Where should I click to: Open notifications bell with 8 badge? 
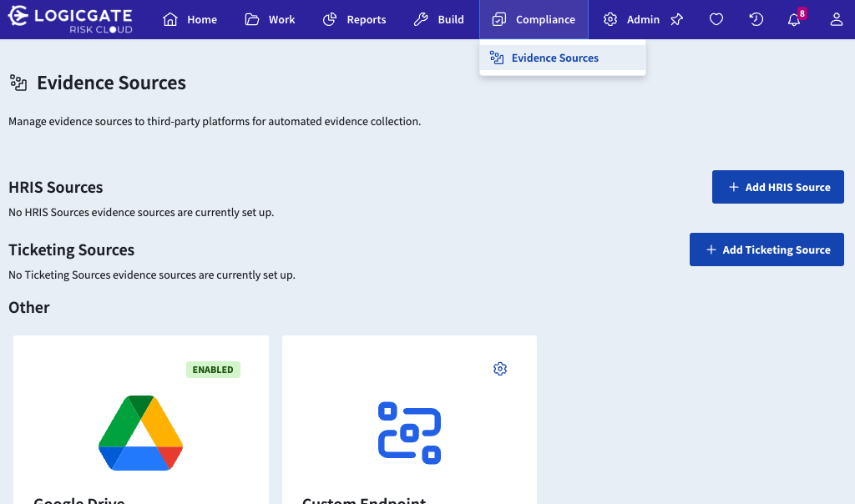[794, 19]
